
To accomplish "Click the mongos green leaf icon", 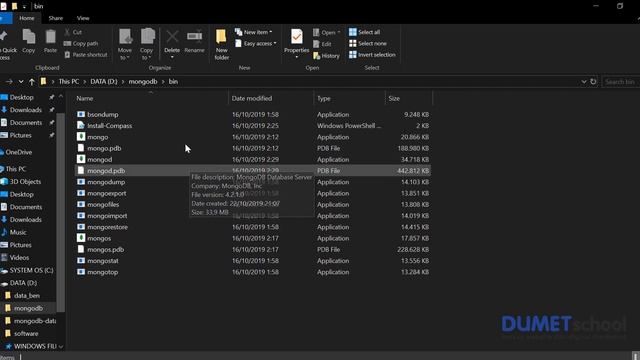I will [81, 238].
